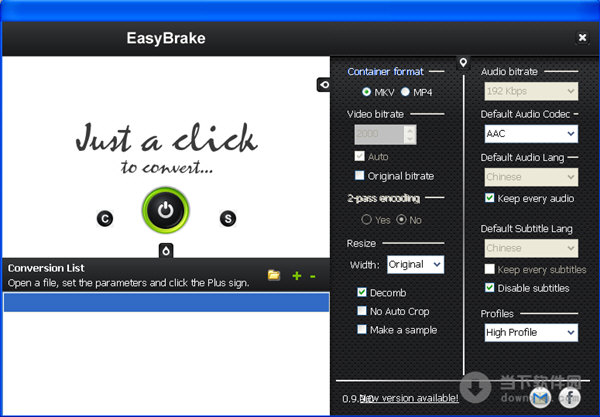
Task: Click the Container format heading
Action: point(385,72)
